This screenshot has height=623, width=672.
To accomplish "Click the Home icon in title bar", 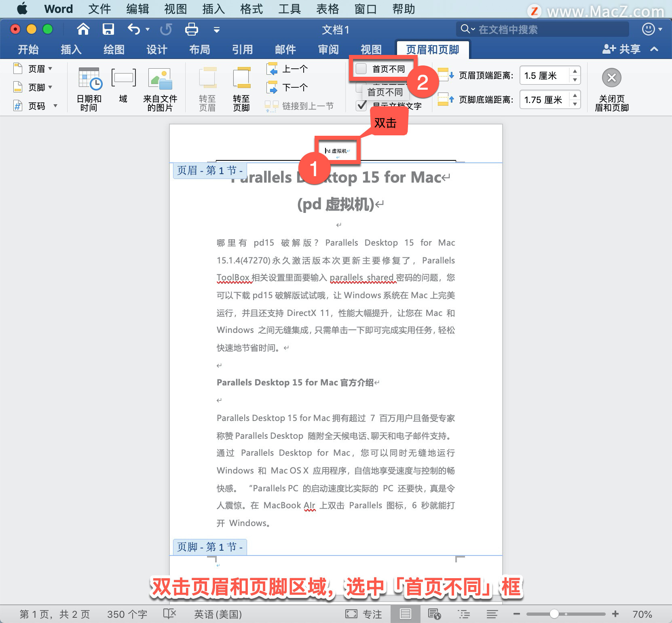I will pyautogui.click(x=83, y=29).
